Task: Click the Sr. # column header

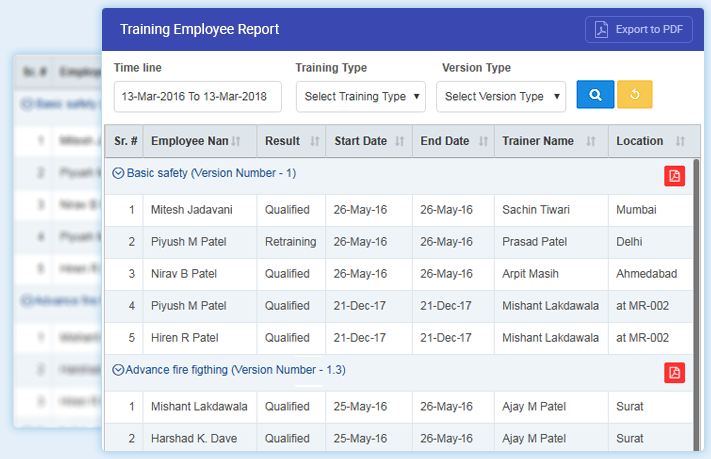Action: tap(126, 141)
